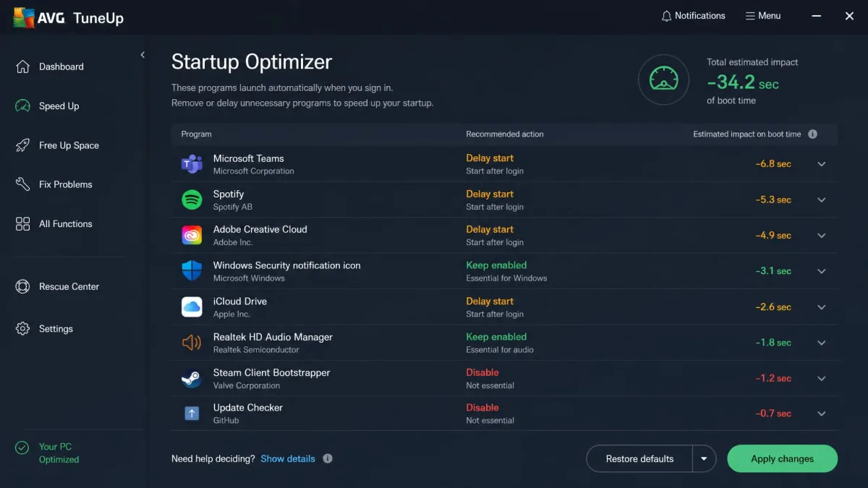Click Disable for Update Checker

[482, 407]
